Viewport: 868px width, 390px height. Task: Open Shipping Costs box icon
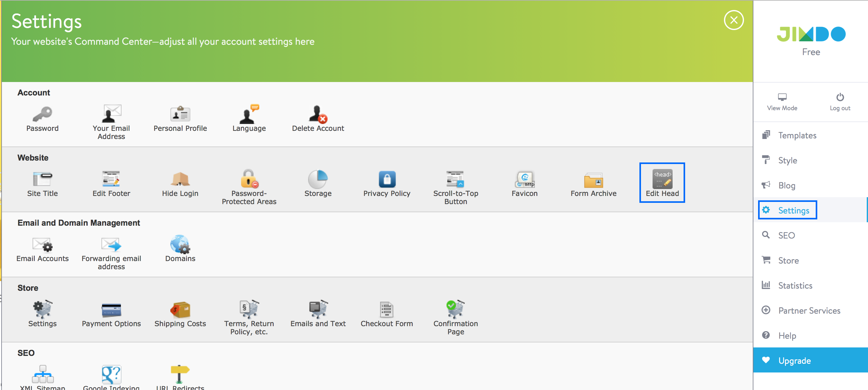click(x=180, y=310)
